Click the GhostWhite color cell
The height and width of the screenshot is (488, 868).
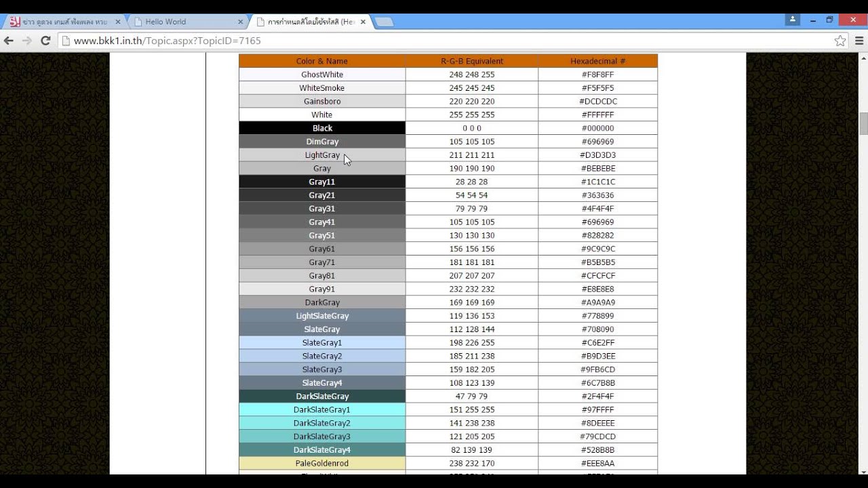point(322,75)
